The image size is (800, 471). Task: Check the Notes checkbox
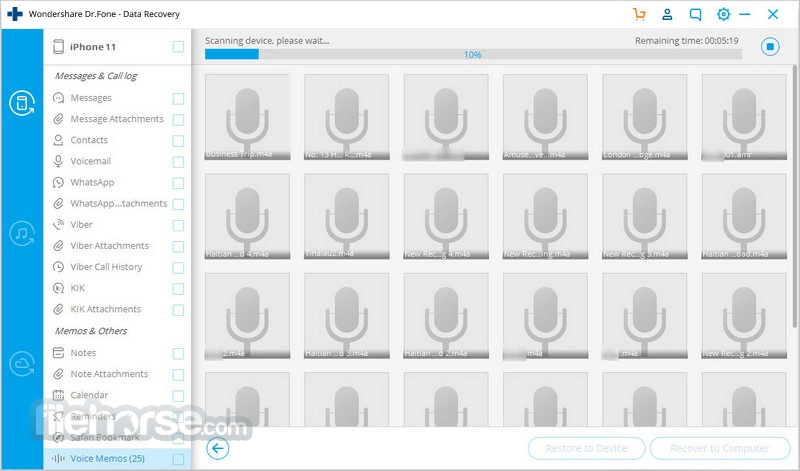point(178,354)
